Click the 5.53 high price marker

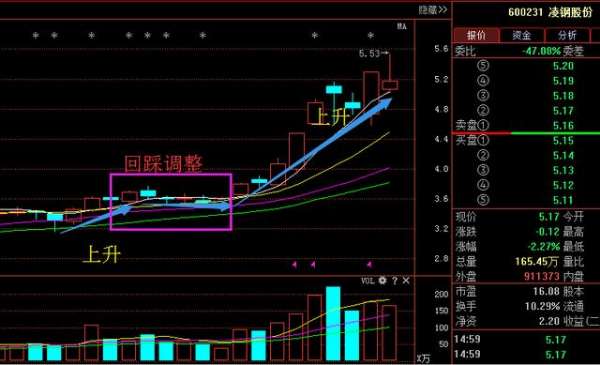(369, 53)
